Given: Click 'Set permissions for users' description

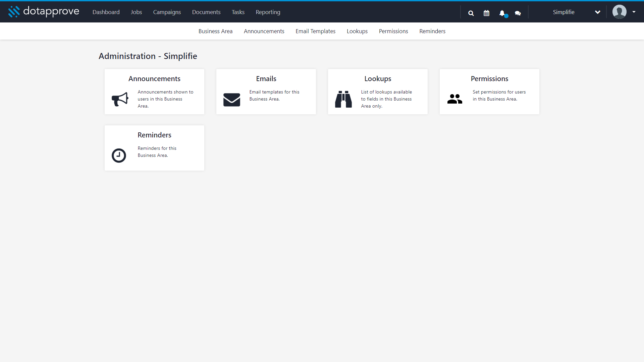Looking at the screenshot, I should click(x=499, y=96).
